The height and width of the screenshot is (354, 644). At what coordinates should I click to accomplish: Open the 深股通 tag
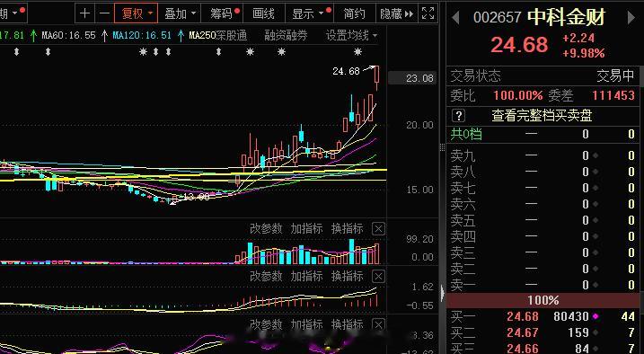[x=231, y=36]
